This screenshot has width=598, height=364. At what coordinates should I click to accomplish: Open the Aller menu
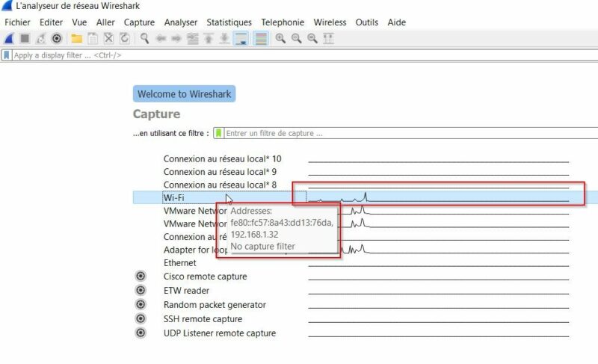pos(105,22)
